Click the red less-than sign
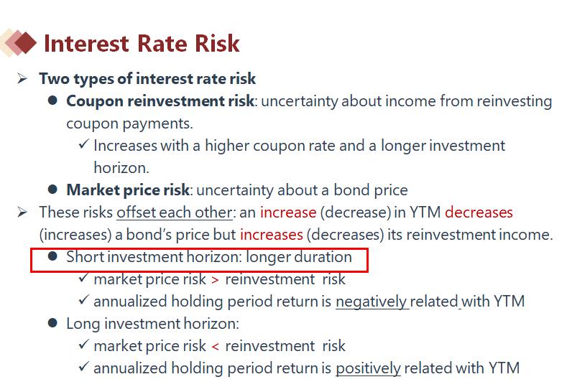 click(x=216, y=347)
